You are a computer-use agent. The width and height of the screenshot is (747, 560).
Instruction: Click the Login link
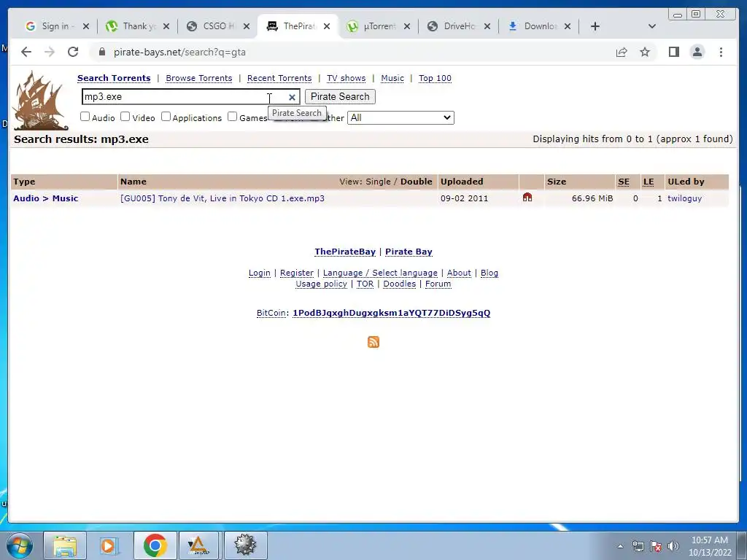pos(260,273)
